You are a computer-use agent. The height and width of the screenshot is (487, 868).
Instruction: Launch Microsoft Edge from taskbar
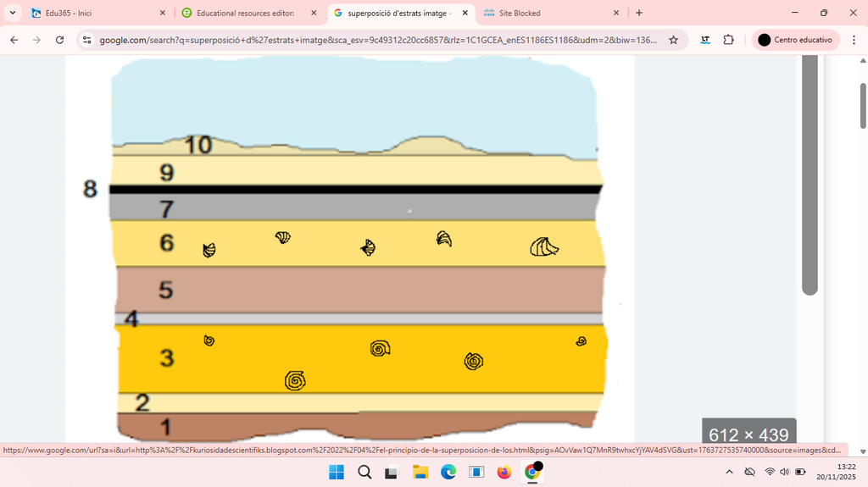[448, 472]
